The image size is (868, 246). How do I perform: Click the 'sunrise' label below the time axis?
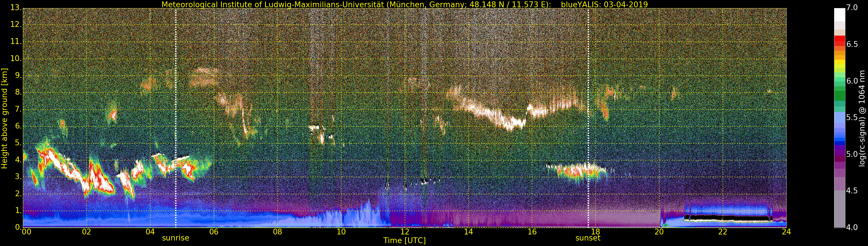point(176,238)
